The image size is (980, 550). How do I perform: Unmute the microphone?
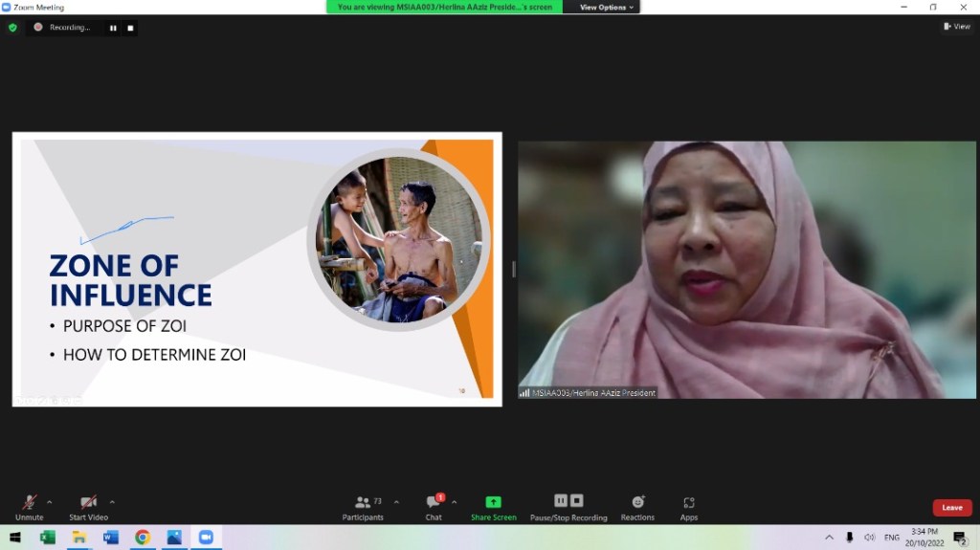[x=30, y=507]
